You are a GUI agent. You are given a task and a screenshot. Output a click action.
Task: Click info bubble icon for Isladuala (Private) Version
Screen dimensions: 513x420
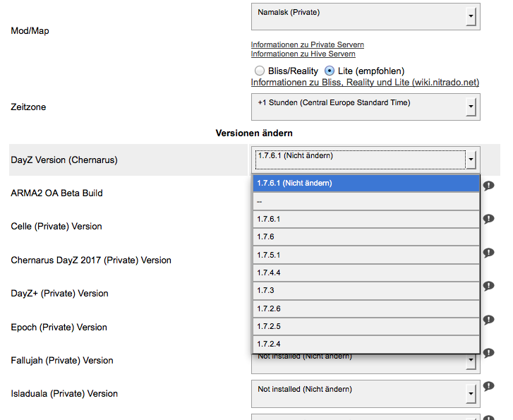coord(488,386)
